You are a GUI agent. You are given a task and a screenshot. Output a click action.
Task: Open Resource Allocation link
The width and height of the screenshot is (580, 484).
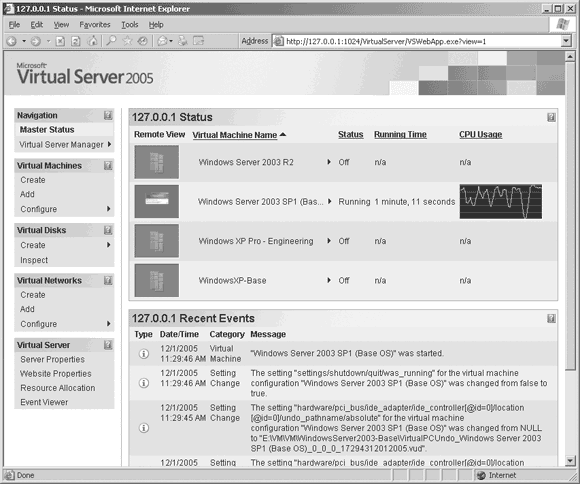click(58, 388)
